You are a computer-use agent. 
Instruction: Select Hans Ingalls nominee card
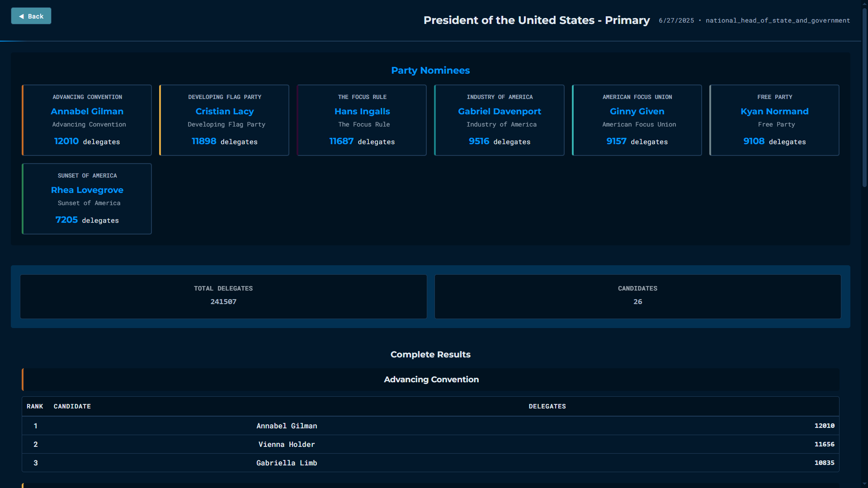click(362, 120)
